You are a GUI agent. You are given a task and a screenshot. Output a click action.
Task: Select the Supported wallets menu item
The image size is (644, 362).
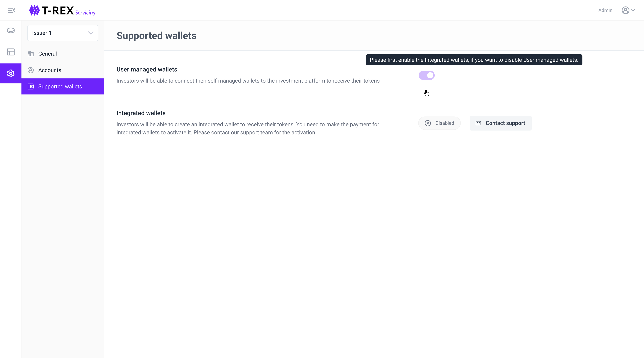pos(60,86)
